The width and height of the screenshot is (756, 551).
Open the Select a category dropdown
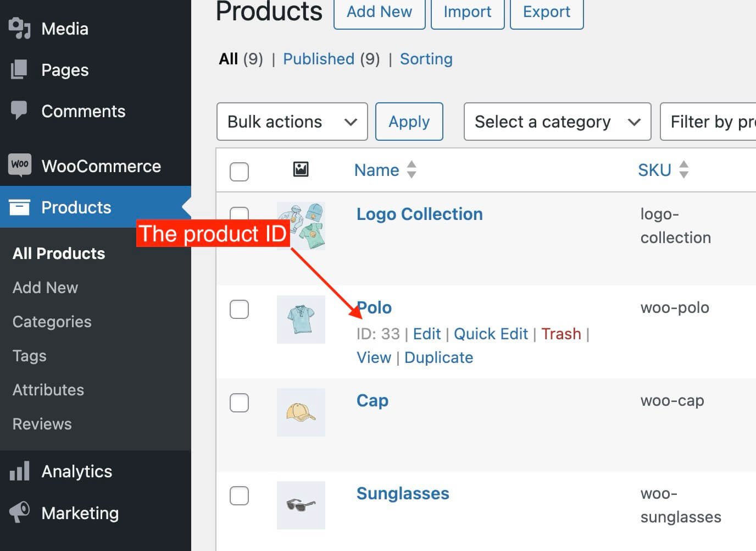click(558, 122)
